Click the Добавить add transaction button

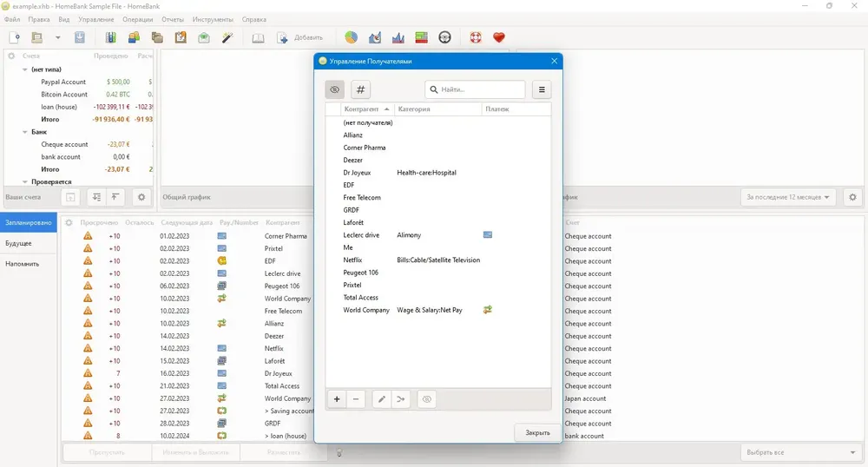point(300,37)
